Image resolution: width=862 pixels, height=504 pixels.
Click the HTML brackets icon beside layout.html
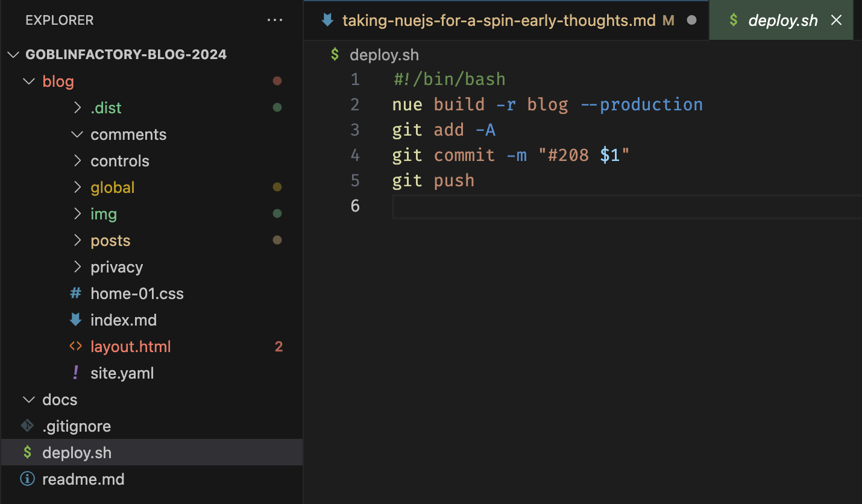pos(75,347)
